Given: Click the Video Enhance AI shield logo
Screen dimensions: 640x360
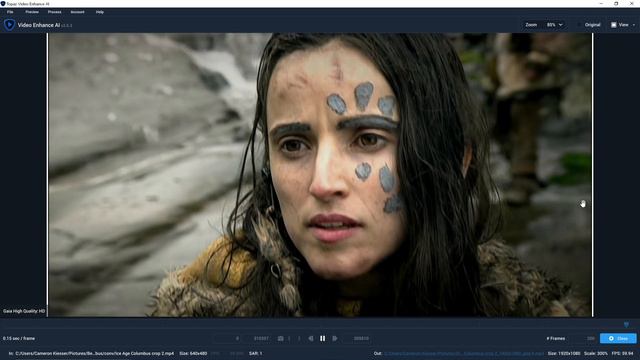Looking at the screenshot, I should [9, 25].
